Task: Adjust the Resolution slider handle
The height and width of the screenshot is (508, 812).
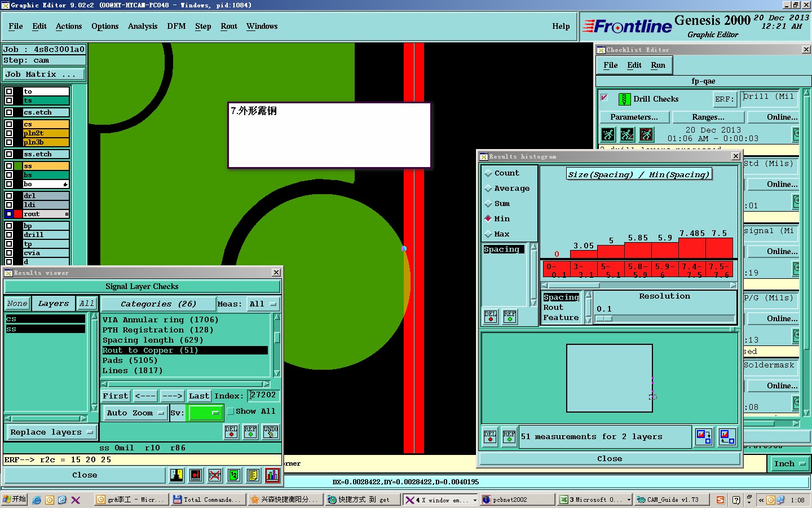Action: [x=603, y=319]
